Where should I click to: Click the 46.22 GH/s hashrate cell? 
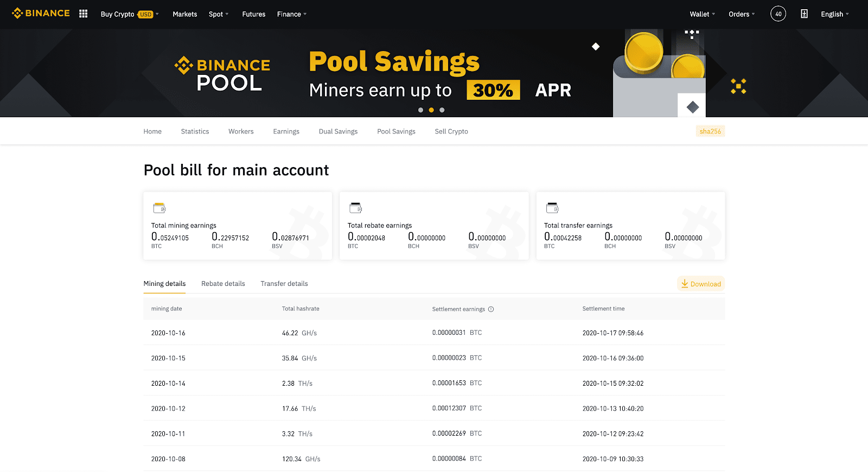click(x=299, y=333)
